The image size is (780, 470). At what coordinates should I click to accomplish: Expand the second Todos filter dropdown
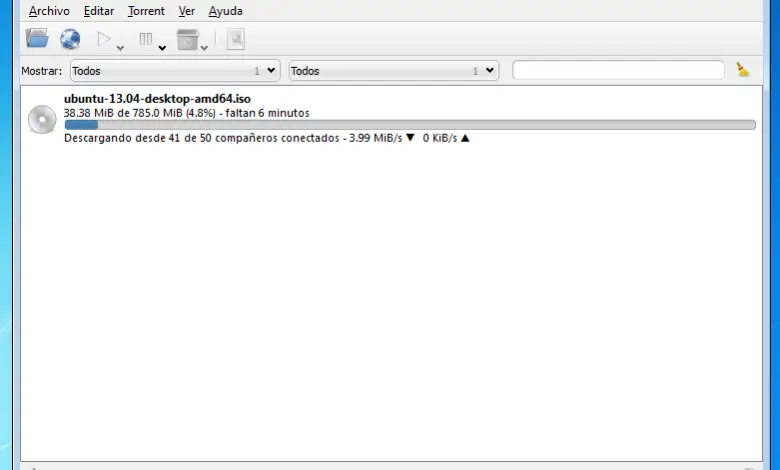click(393, 71)
